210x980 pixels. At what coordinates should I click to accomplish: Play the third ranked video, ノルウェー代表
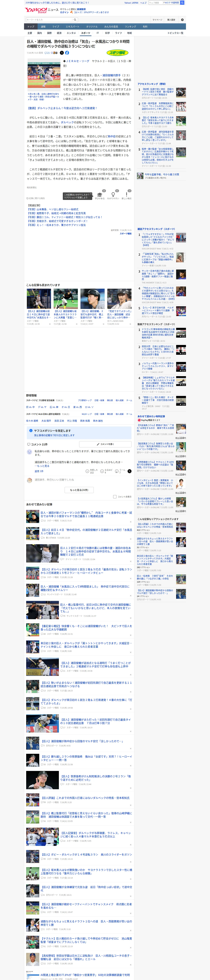coord(181,366)
